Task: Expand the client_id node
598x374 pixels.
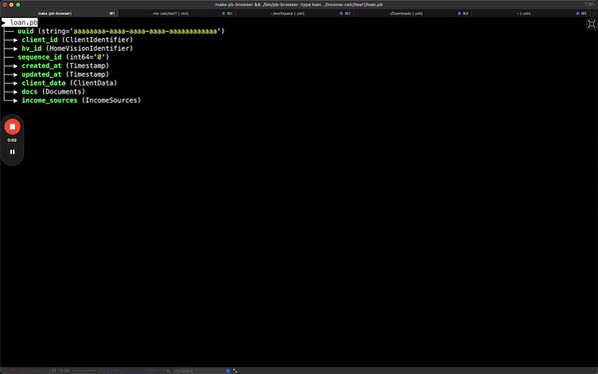Action: point(15,40)
